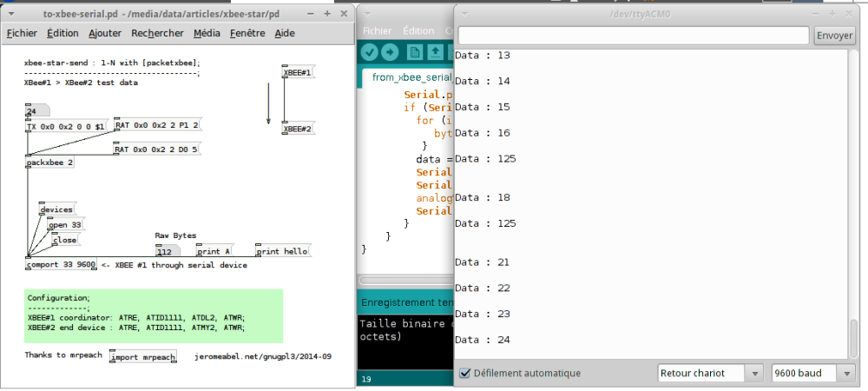The image size is (868, 391).
Task: Click the Arduino Verify checkmark icon
Action: click(371, 52)
